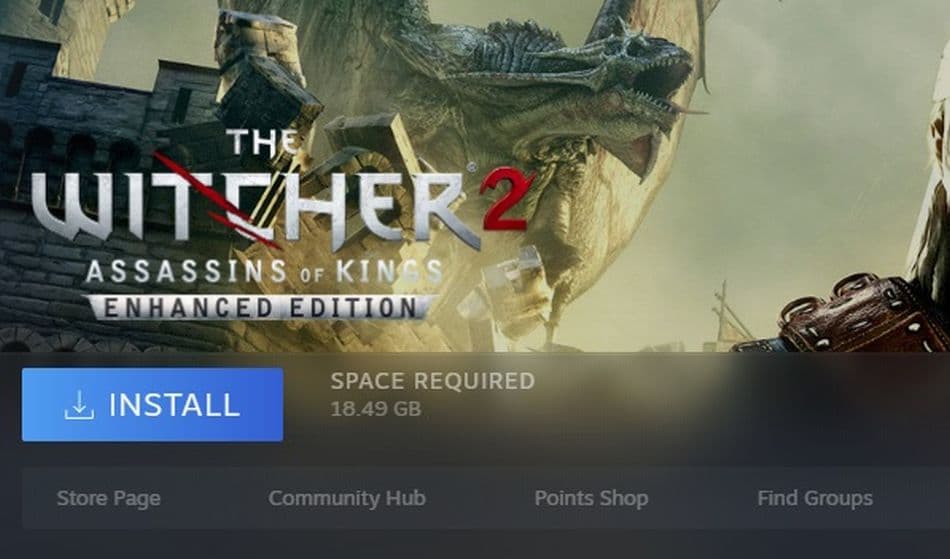Click the blue INSTALL button
Image resolution: width=950 pixels, height=559 pixels.
coord(152,405)
